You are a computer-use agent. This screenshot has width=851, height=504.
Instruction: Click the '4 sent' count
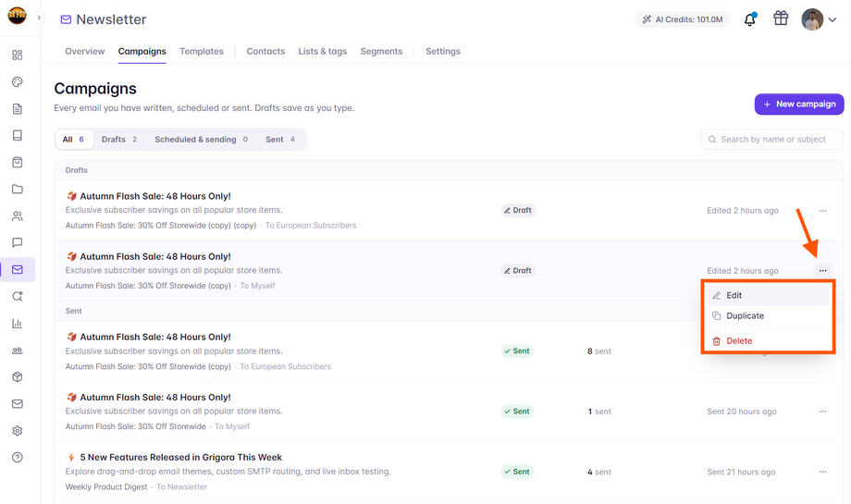coord(599,472)
